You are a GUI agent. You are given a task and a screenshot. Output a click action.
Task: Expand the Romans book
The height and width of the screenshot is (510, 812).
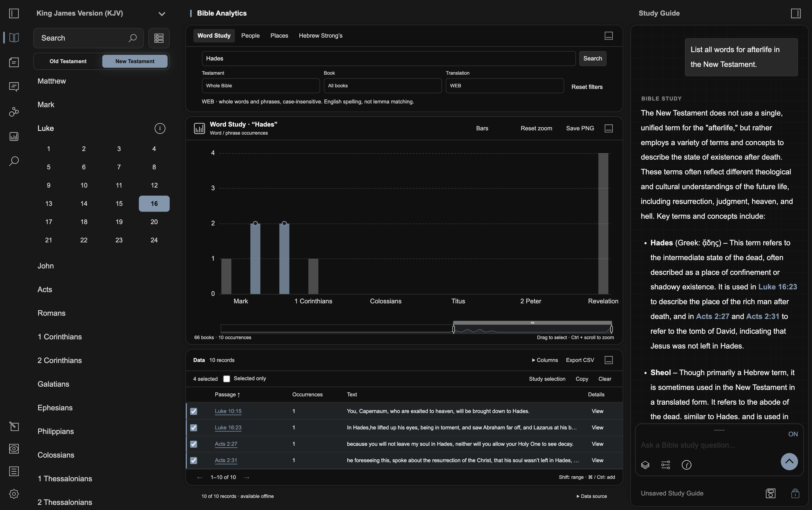click(51, 313)
